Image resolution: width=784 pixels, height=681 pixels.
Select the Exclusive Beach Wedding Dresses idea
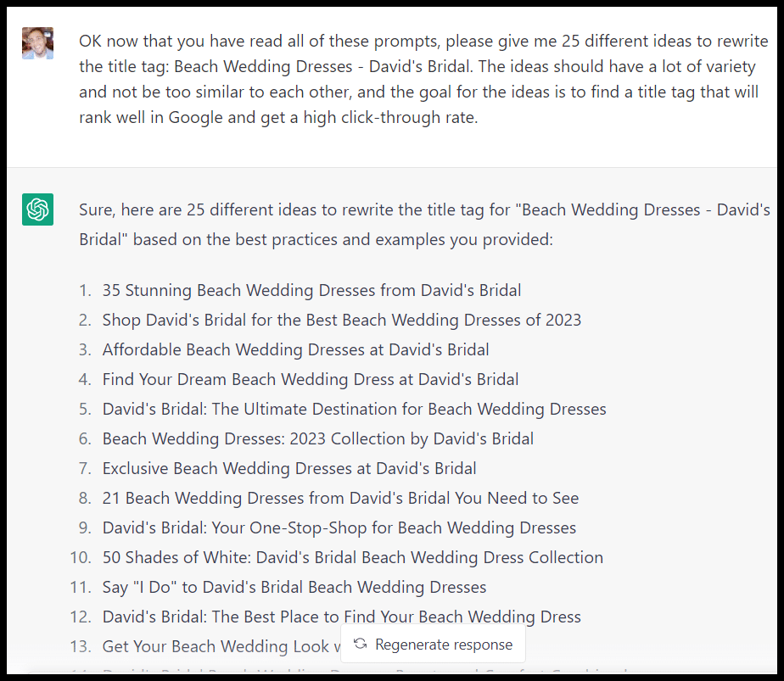(289, 468)
